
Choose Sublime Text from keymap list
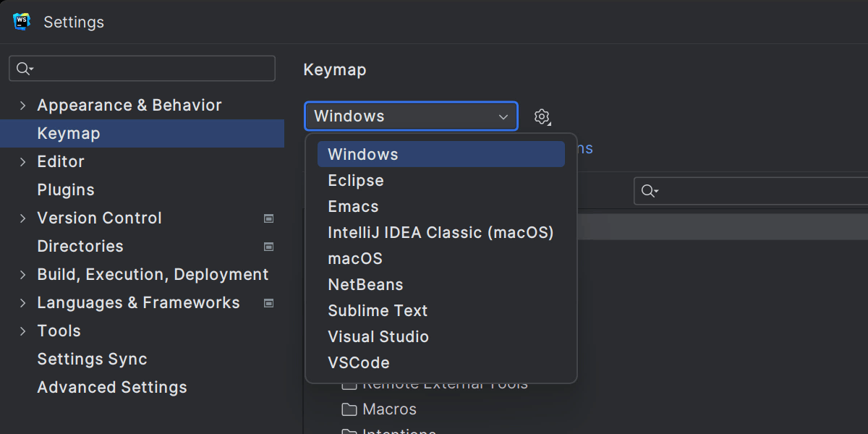point(378,311)
